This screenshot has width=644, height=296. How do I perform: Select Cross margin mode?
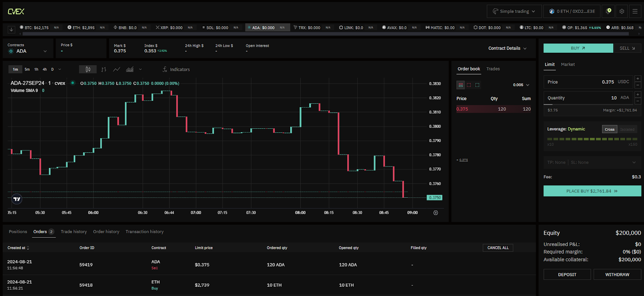pyautogui.click(x=609, y=129)
